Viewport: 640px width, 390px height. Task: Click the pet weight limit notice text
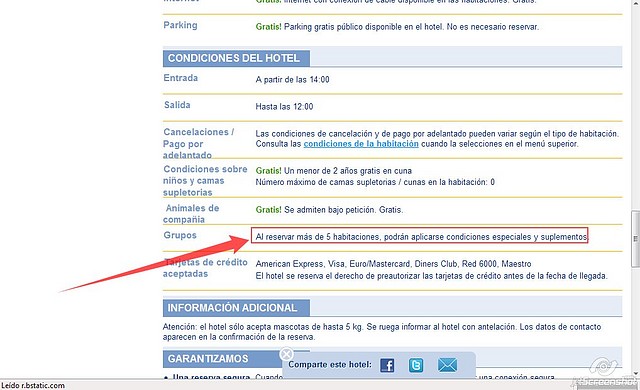point(382,332)
